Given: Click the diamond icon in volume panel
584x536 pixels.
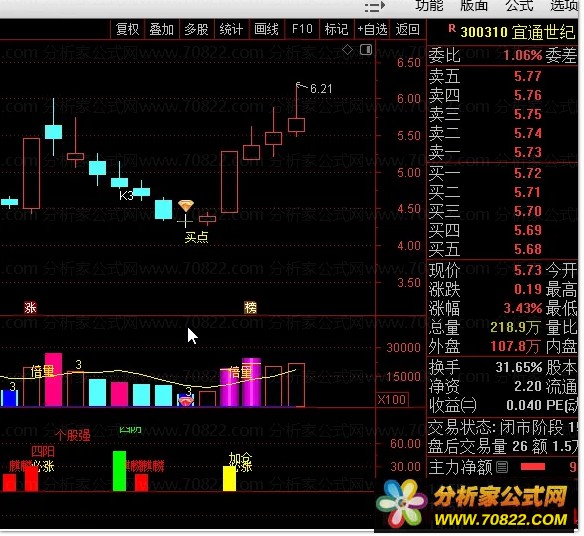Looking at the screenshot, I should coord(186,401).
